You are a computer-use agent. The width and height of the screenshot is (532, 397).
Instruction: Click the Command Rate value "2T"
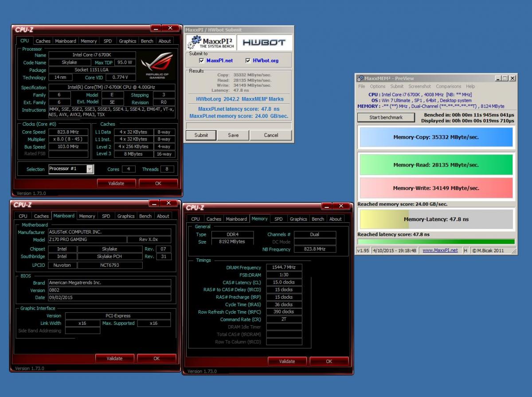tap(284, 319)
